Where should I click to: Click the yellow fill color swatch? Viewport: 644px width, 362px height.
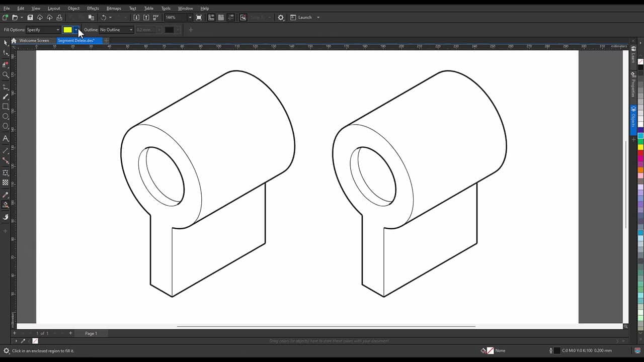[x=68, y=30]
